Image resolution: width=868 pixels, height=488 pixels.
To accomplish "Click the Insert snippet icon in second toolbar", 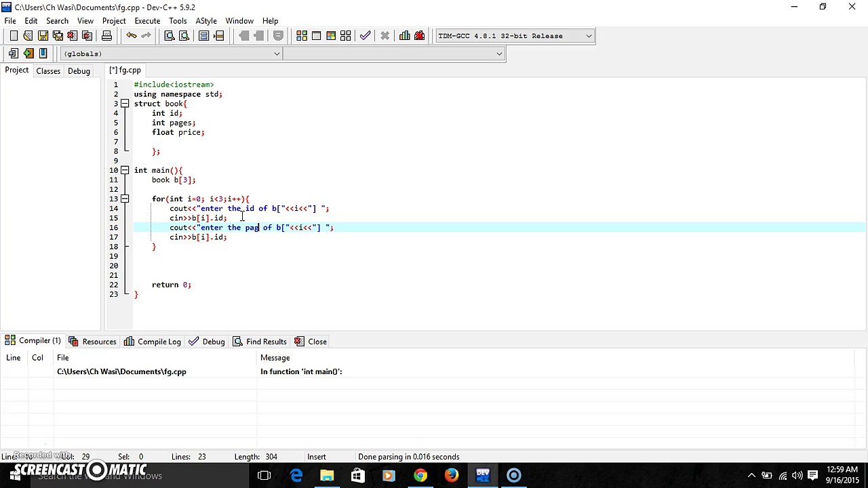I will click(x=14, y=54).
